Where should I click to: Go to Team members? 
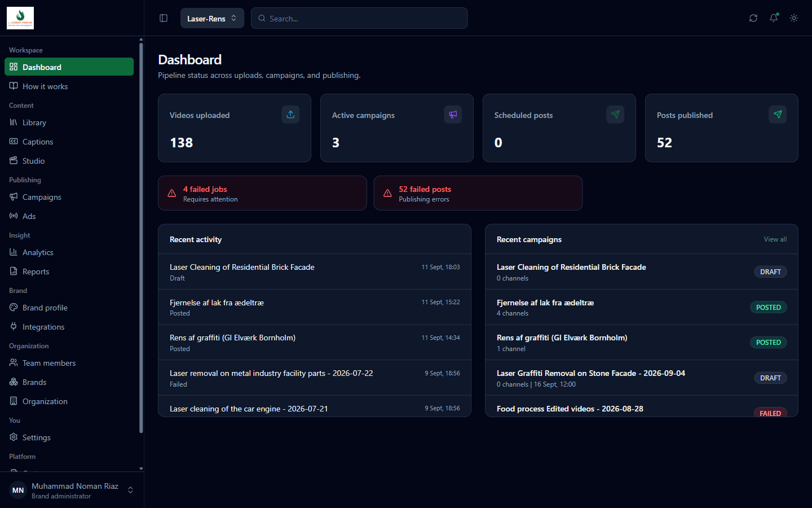click(x=69, y=363)
